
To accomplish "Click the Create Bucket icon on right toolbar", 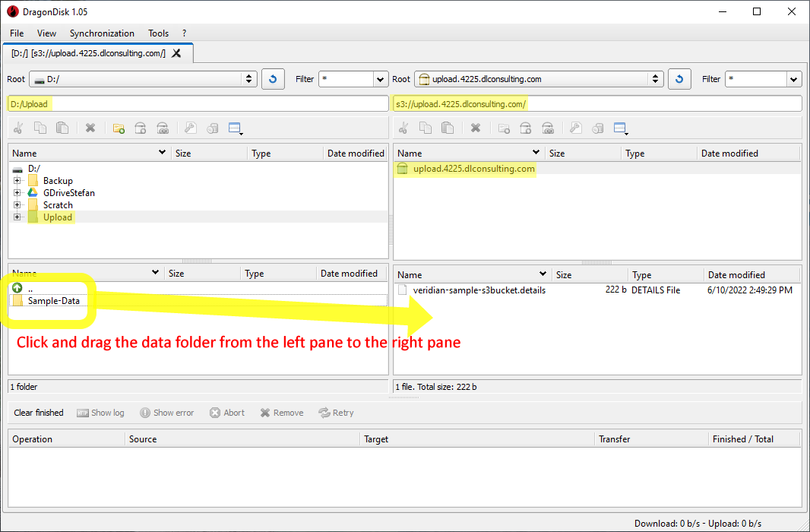I will click(x=525, y=128).
